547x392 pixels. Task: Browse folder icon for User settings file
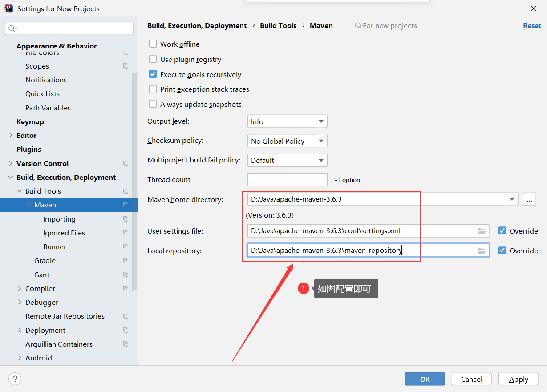[x=481, y=231]
